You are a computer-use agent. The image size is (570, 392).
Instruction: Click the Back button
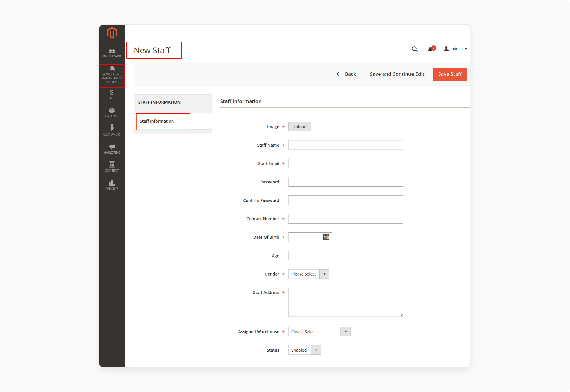(x=346, y=74)
